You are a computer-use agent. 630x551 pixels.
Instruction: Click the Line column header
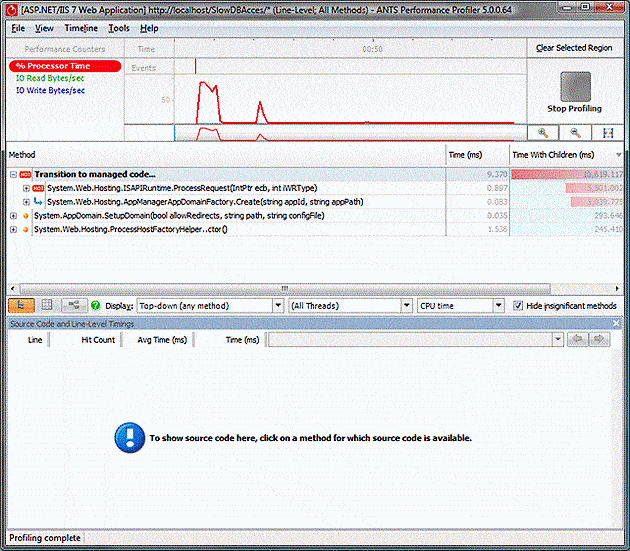(35, 340)
